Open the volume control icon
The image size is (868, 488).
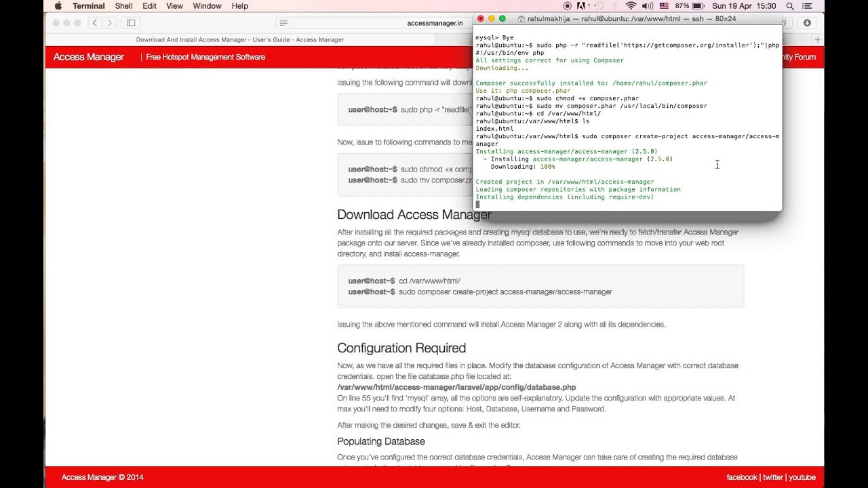pos(647,6)
